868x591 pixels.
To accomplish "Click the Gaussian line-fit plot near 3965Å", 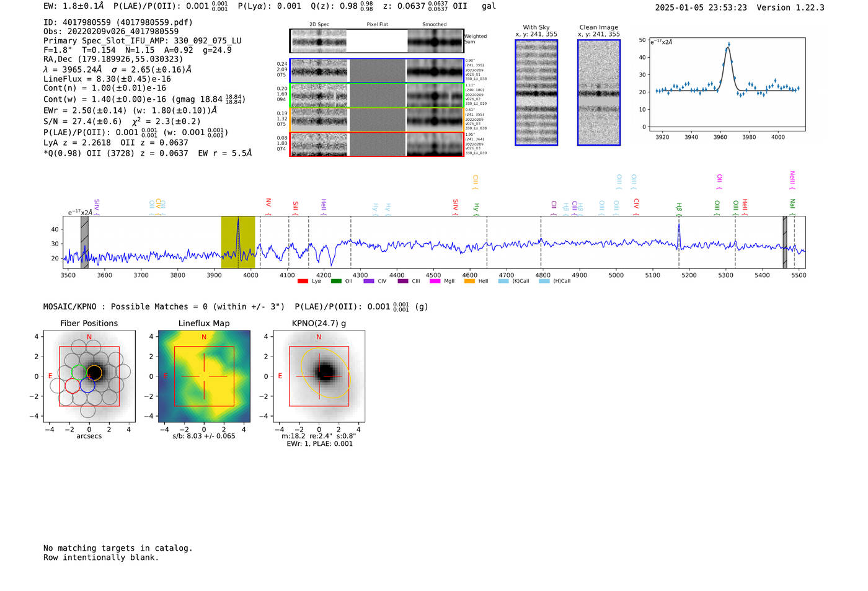I will coord(727,84).
